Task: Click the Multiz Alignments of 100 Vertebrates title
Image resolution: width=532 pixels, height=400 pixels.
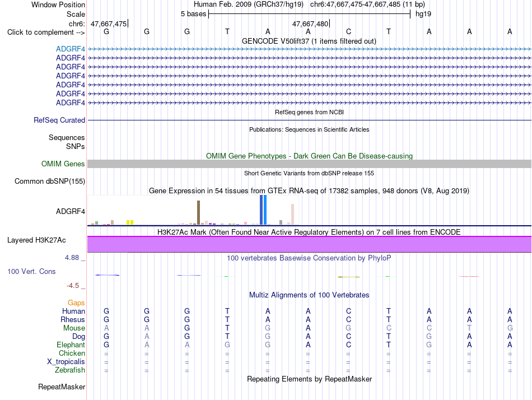Action: coord(309,295)
